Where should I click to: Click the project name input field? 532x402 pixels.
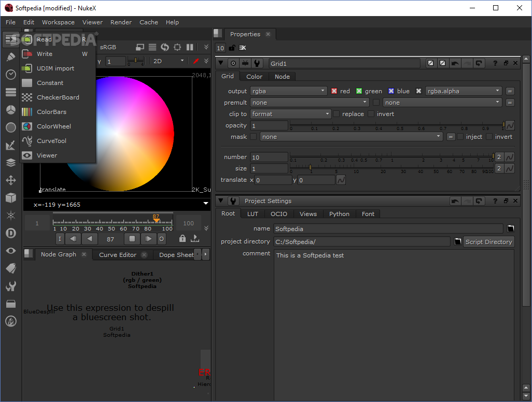388,229
